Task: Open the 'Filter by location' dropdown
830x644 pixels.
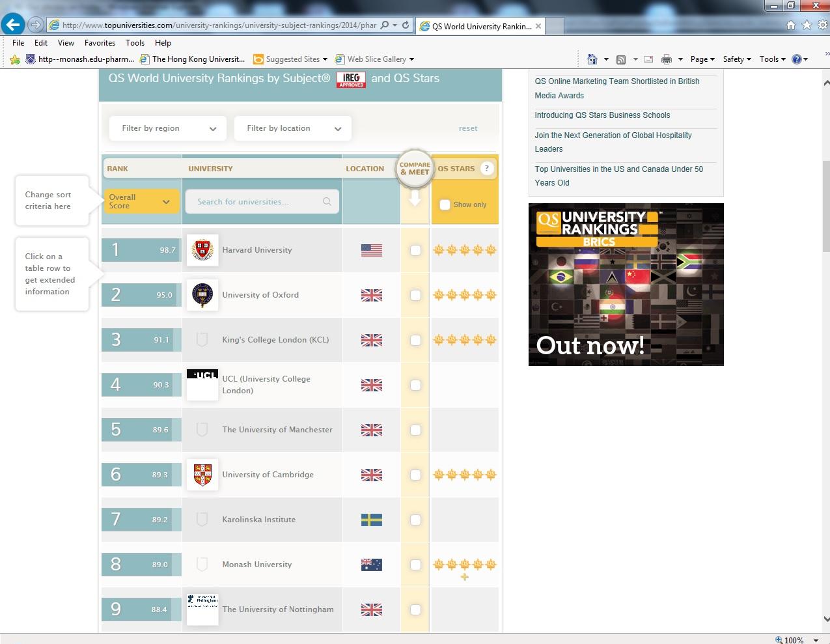Action: tap(293, 128)
